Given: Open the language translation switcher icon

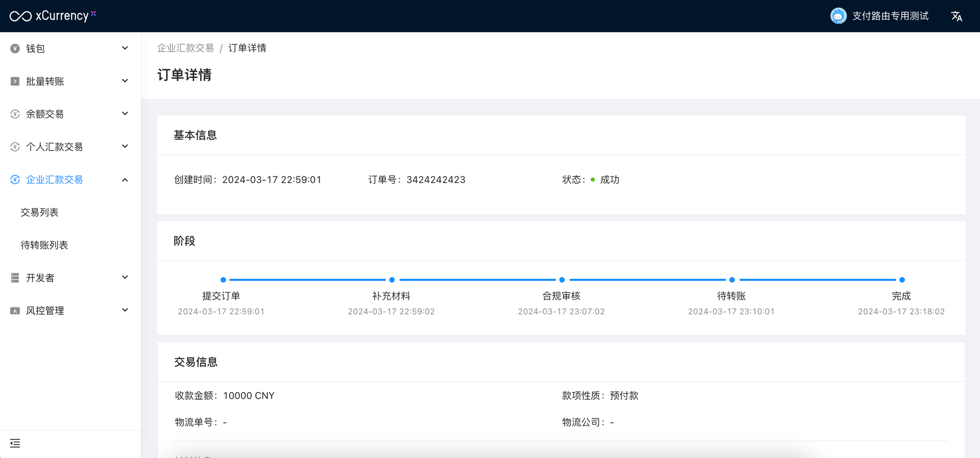Looking at the screenshot, I should (x=957, y=16).
